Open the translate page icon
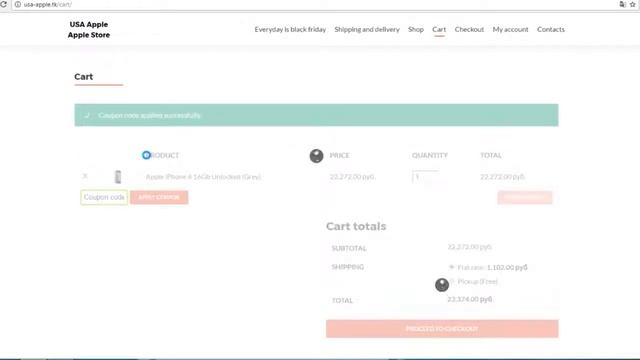This screenshot has height=360, width=640. pos(622,4)
